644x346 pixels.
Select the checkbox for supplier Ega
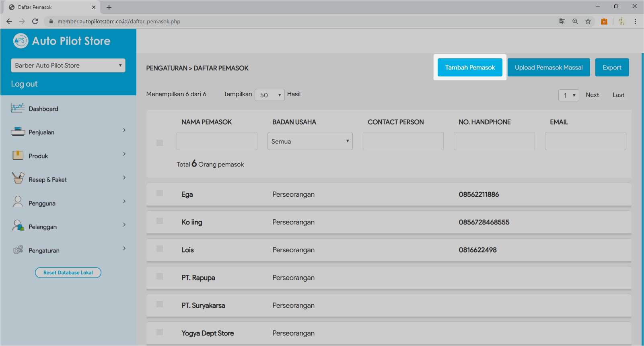click(160, 194)
